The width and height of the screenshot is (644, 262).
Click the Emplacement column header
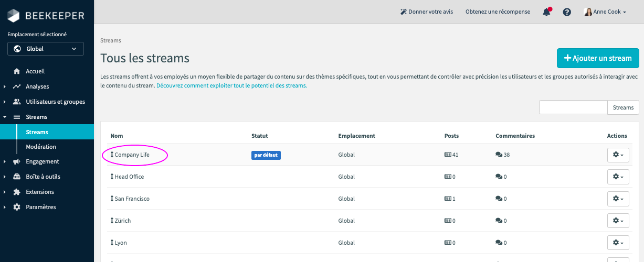pos(357,136)
